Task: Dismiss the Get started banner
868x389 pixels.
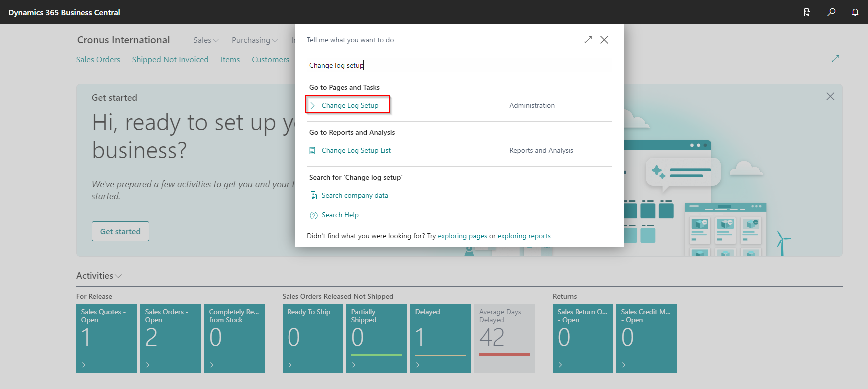Action: tap(830, 96)
